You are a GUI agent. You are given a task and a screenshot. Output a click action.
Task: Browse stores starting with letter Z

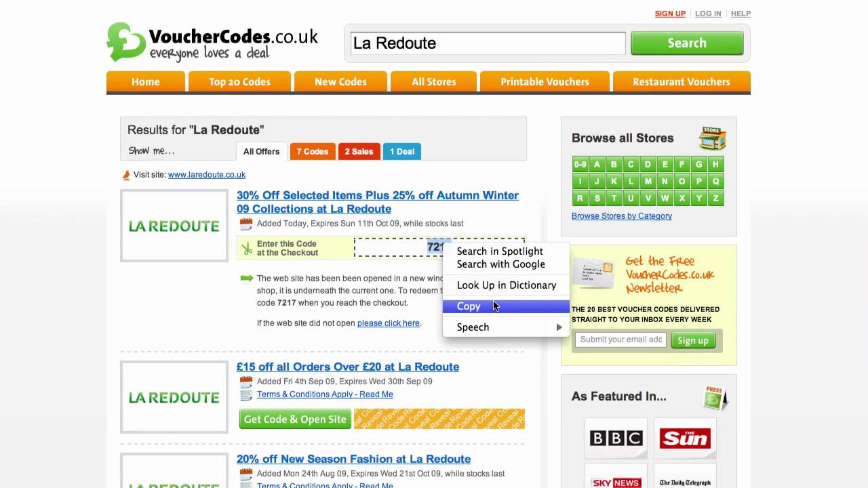point(715,199)
